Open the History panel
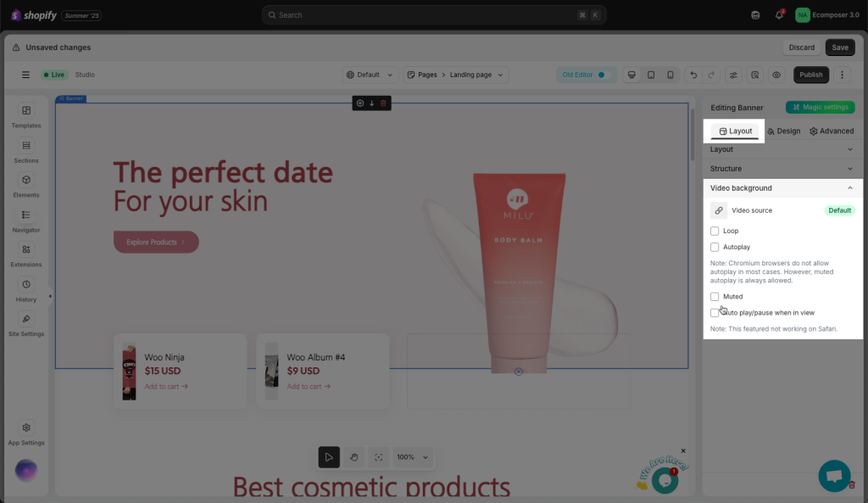The height and width of the screenshot is (503, 868). coord(26,290)
